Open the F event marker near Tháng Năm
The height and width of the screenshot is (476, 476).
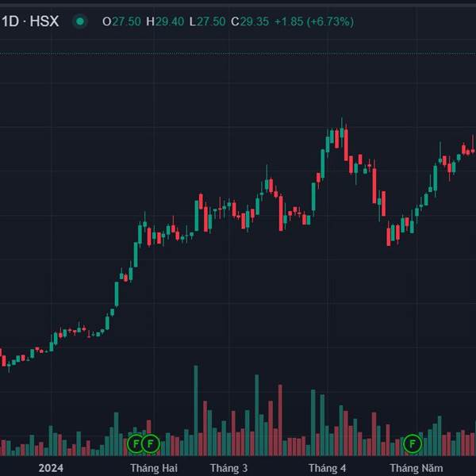413,443
